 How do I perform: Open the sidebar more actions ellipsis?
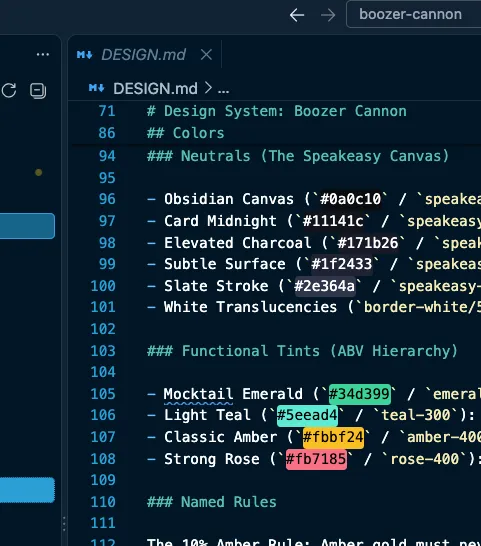click(42, 54)
